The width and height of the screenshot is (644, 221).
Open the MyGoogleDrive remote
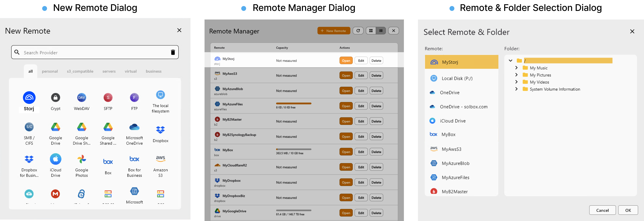coord(346,213)
